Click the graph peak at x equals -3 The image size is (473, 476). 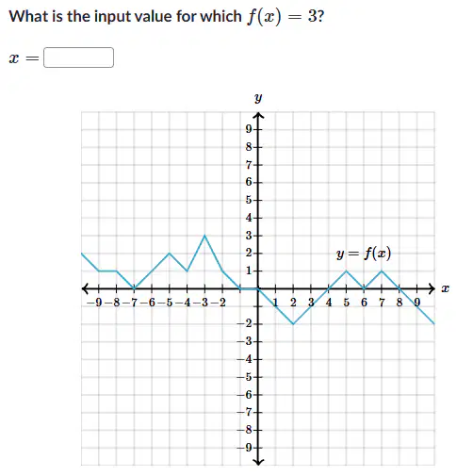(204, 236)
